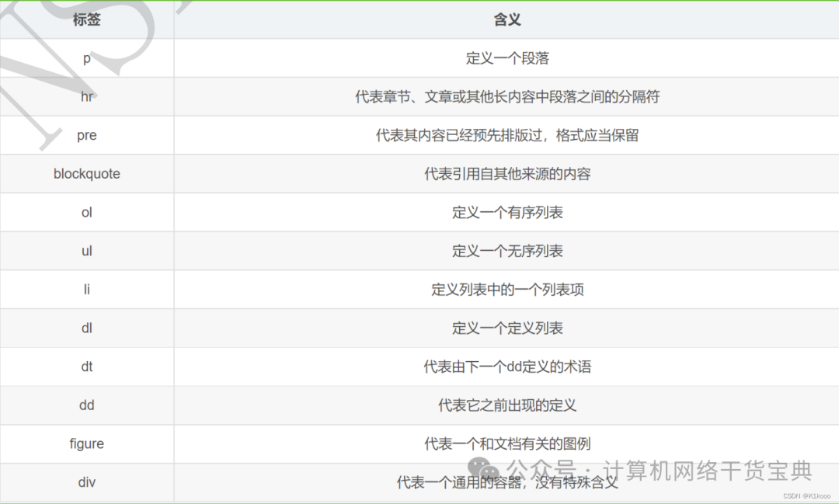Click the text 定义一个有序列表
Screen dimensions: 839x504
[507, 213]
